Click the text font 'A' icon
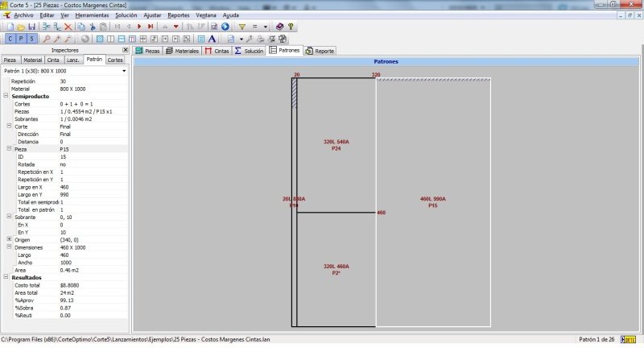644x348 pixels. tap(212, 38)
